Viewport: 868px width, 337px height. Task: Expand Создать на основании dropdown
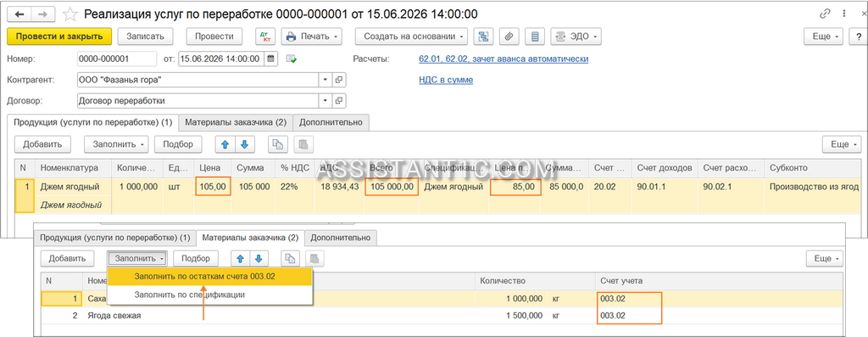(x=411, y=37)
